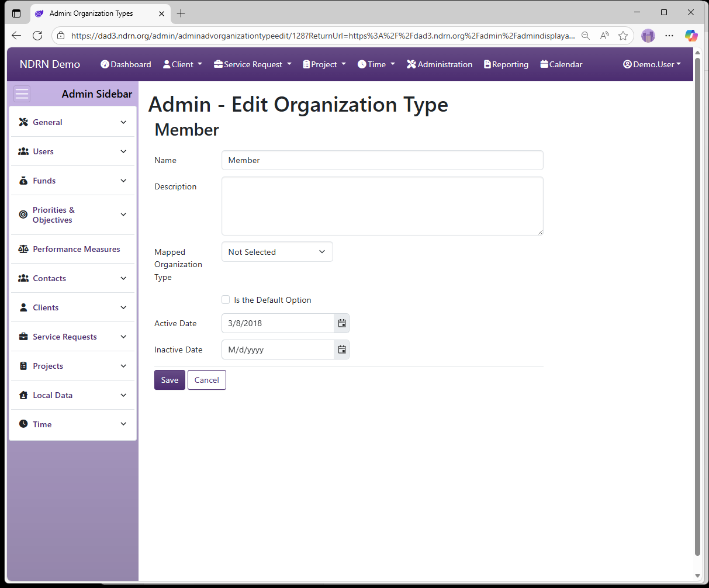Click the Contacts people icon in sidebar
Screen dimensions: 709x588
click(x=23, y=278)
